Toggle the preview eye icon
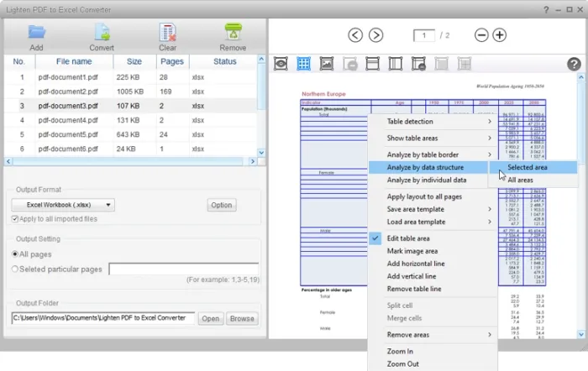Image resolution: width=588 pixels, height=371 pixels. (x=282, y=64)
